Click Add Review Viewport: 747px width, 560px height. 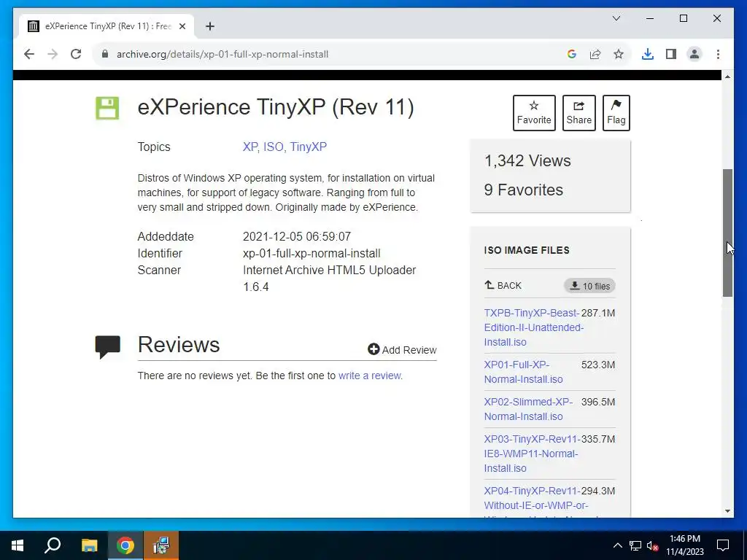[402, 350]
